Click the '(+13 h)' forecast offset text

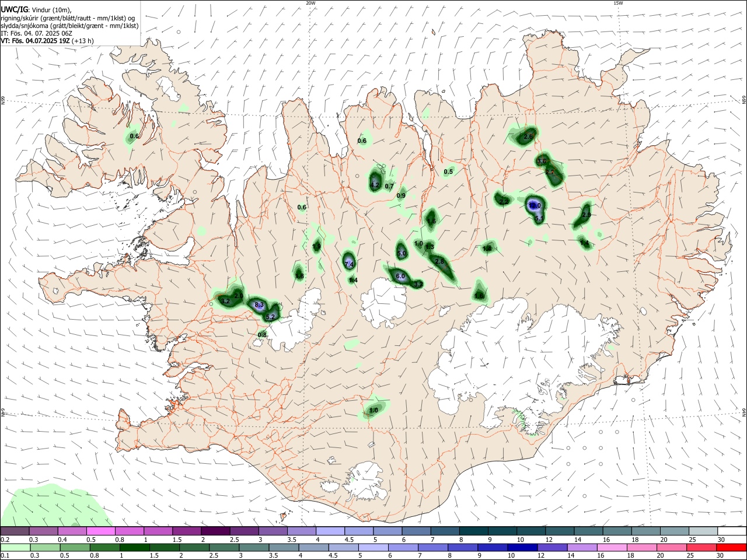point(83,41)
